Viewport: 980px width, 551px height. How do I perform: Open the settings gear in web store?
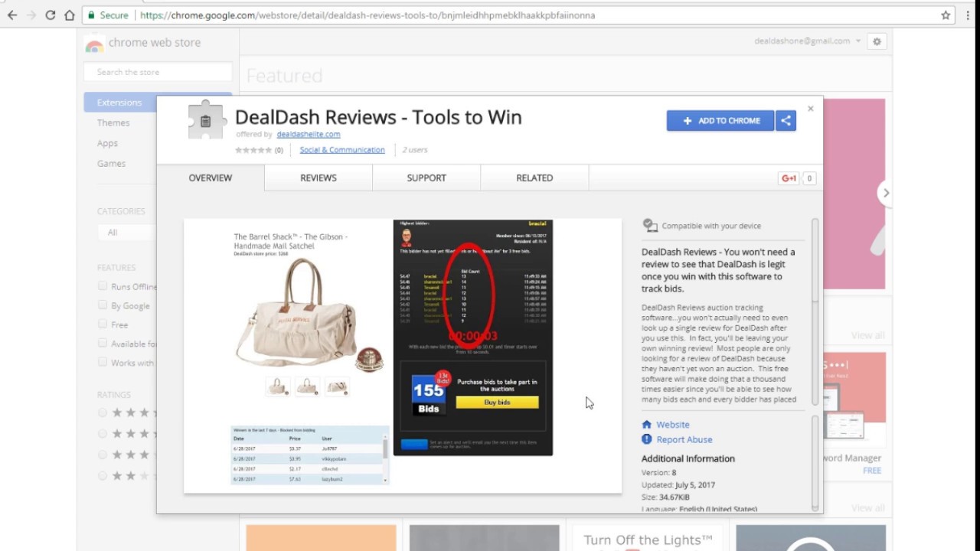click(877, 41)
